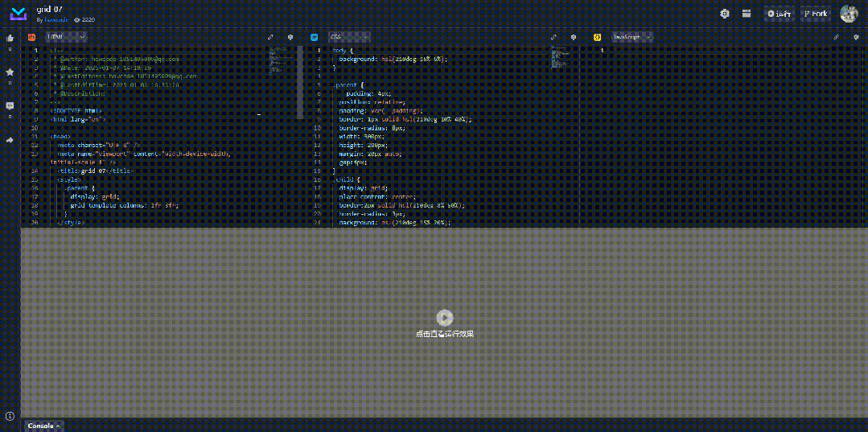Screen dimensions: 868x432
Task: Click the HTML panel language icon
Action: [32, 37]
